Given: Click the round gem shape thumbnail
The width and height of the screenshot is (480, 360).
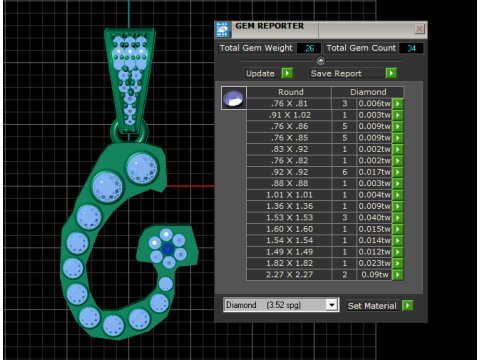Looking at the screenshot, I should click(234, 98).
